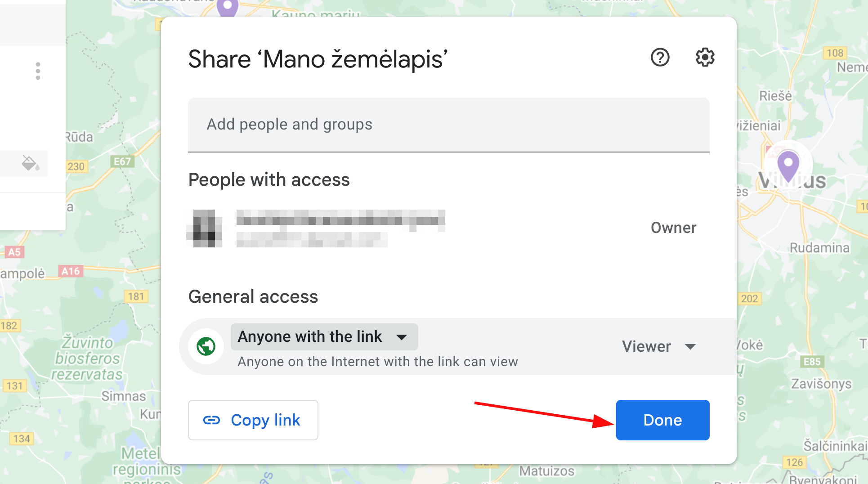
Task: Click the E67 road shield
Action: [122, 161]
